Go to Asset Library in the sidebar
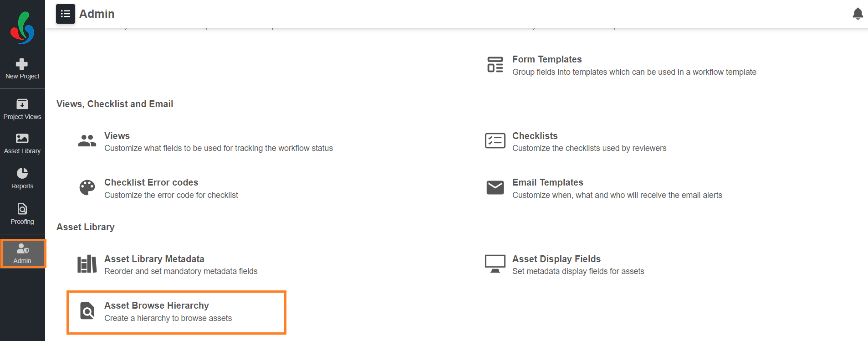Screen dimensions: 868x341 tap(22, 144)
